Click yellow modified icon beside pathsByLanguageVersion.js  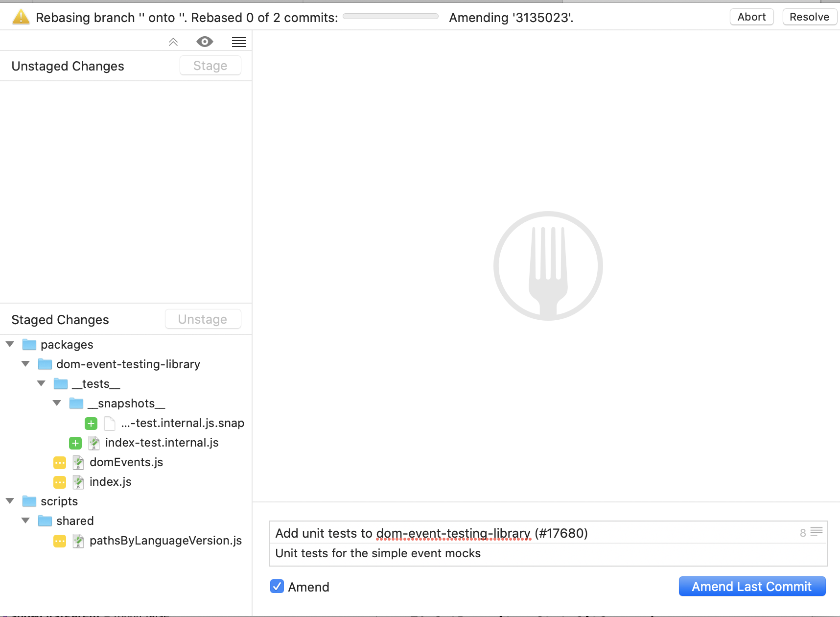[x=59, y=541]
